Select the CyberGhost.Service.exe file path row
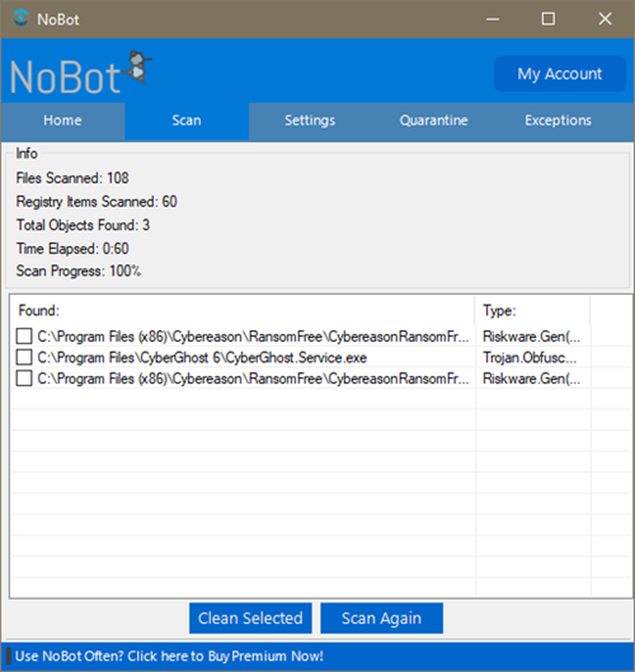Image resolution: width=635 pixels, height=672 pixels. (202, 358)
